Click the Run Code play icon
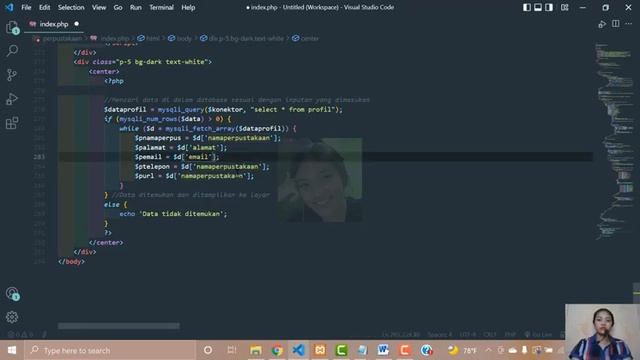Screen dimensions: 640x360 602,24
